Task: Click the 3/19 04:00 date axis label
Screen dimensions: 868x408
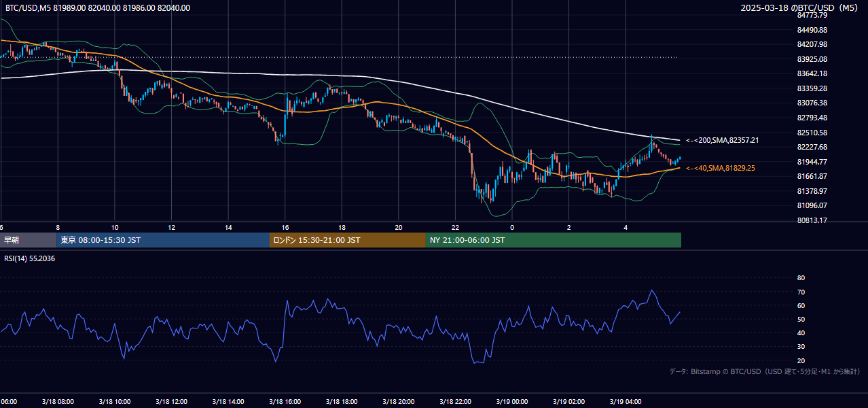Action: pyautogui.click(x=626, y=402)
